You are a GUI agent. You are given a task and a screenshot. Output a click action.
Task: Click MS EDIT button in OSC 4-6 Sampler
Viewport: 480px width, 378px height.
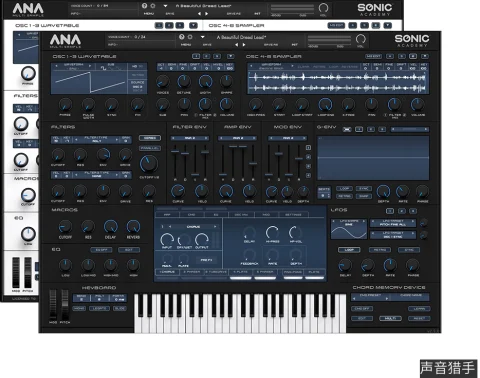(x=374, y=56)
